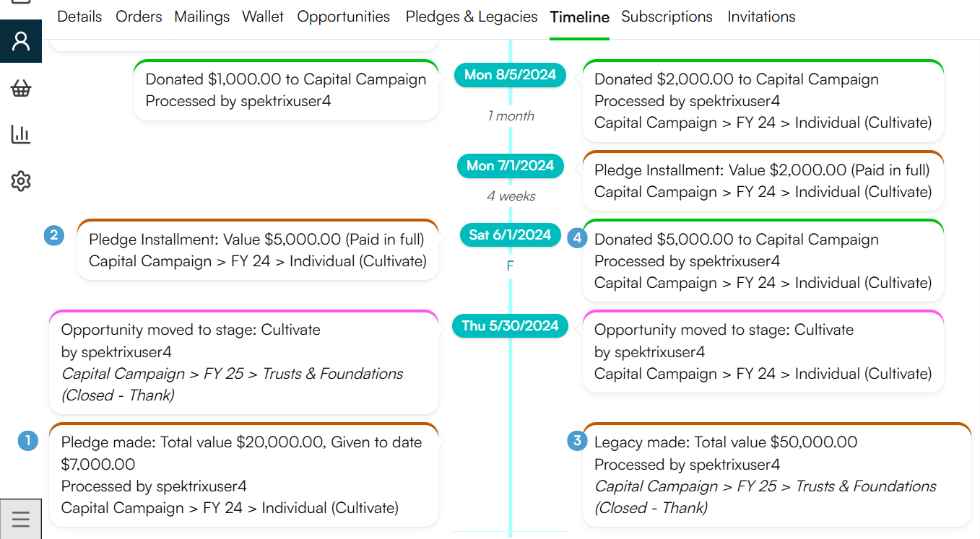This screenshot has height=539, width=980.
Task: Switch to the Details tab
Action: coord(79,17)
